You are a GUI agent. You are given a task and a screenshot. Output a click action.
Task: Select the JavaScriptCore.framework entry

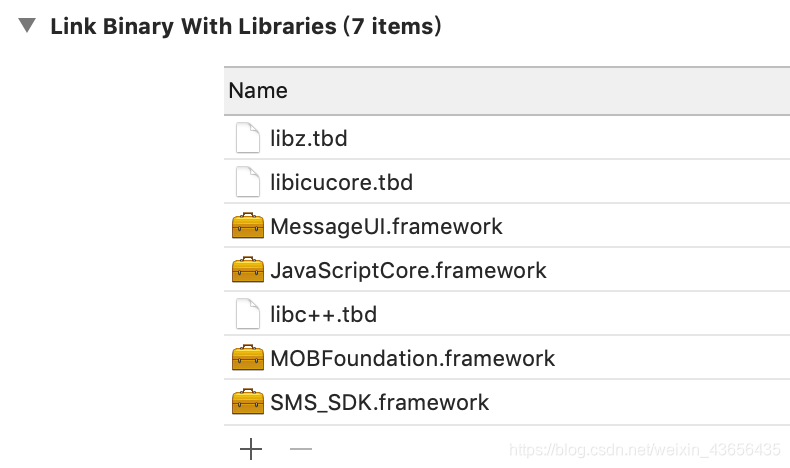pos(507,270)
